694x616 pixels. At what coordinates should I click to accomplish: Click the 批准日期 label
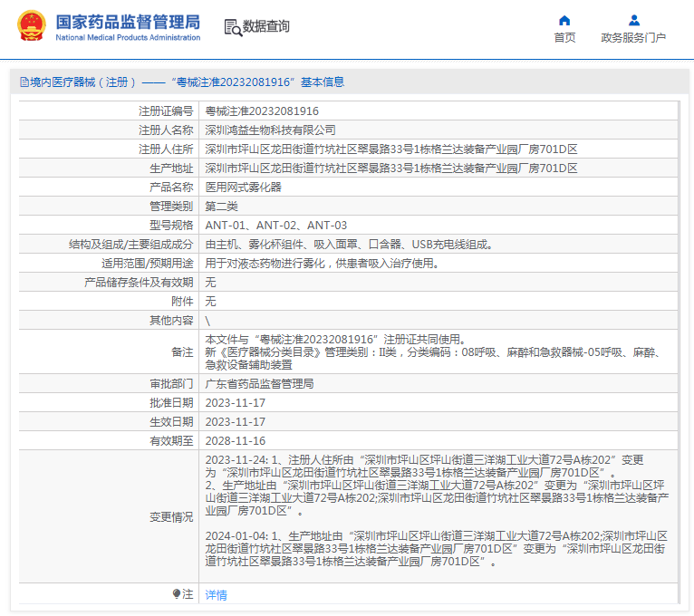(x=172, y=403)
